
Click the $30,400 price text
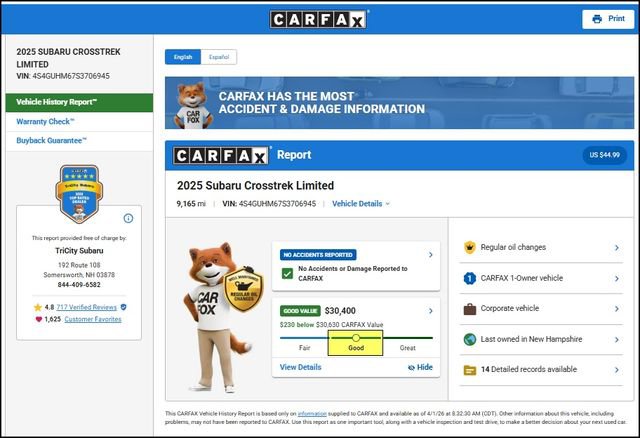[x=340, y=311]
